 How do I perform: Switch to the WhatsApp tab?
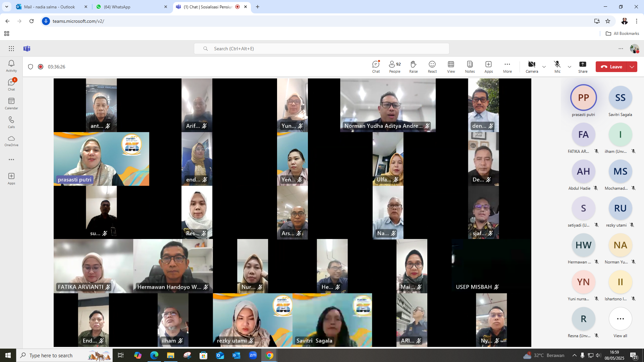132,7
